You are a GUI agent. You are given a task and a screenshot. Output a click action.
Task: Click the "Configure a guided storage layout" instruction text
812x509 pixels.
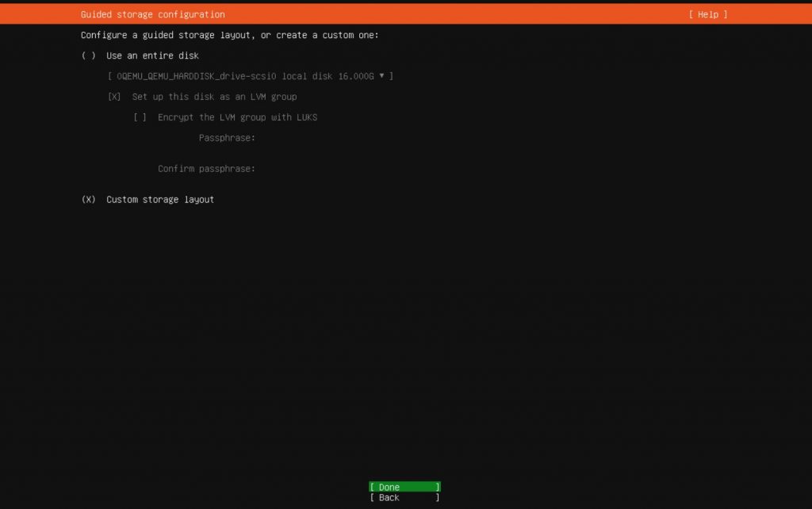point(230,36)
